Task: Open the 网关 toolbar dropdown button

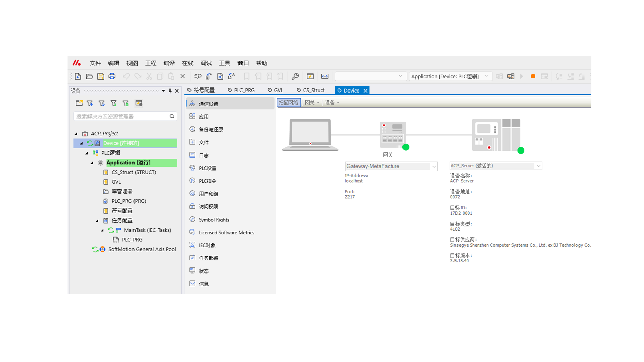Action: (x=312, y=103)
